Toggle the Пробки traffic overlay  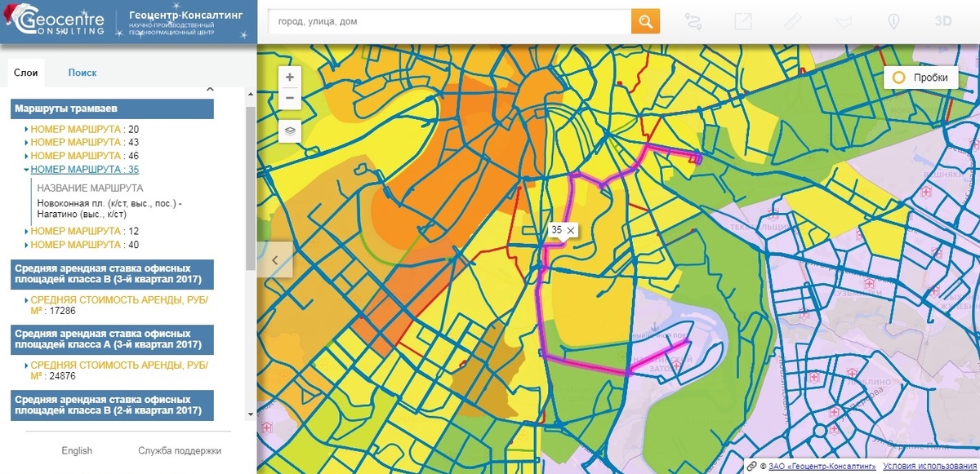[923, 78]
